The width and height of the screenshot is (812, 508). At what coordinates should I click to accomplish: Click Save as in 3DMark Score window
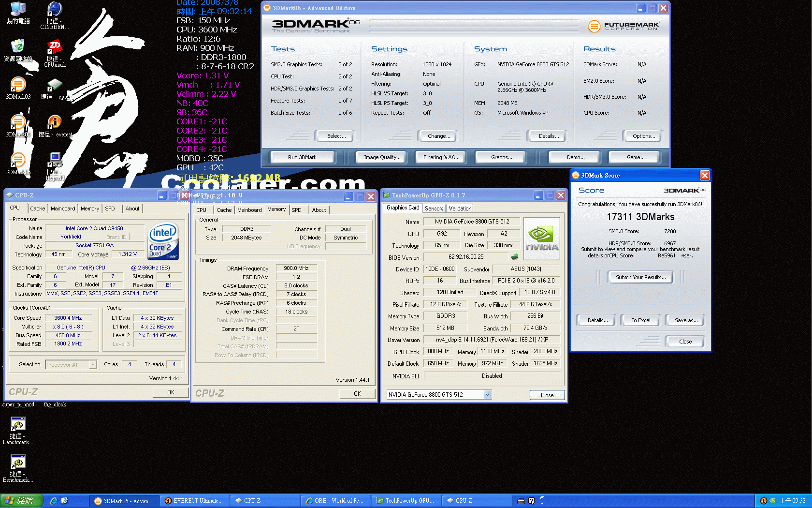click(x=686, y=320)
